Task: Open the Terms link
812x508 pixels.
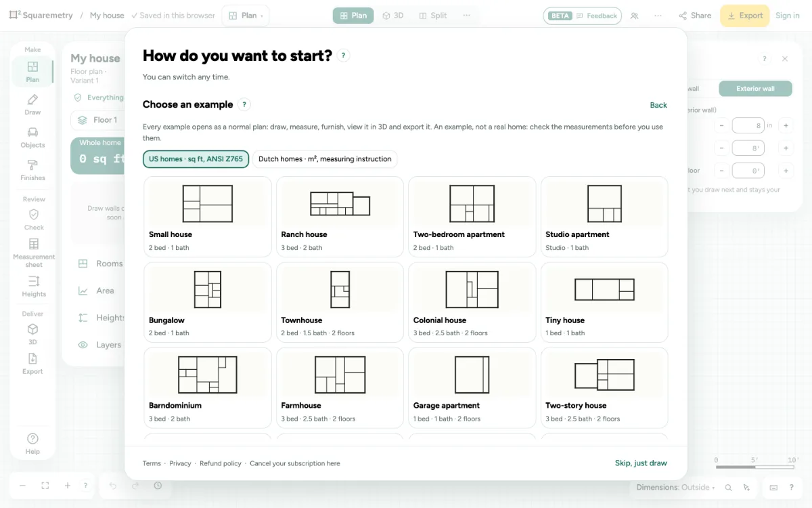Action: [152, 463]
